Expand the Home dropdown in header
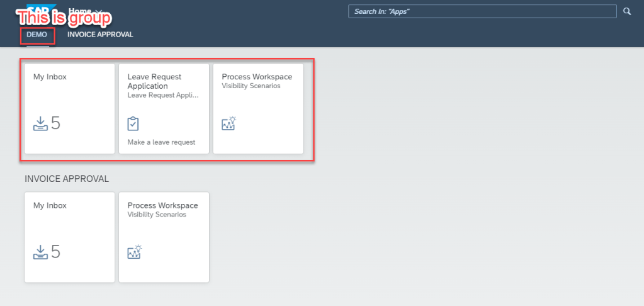 [99, 11]
